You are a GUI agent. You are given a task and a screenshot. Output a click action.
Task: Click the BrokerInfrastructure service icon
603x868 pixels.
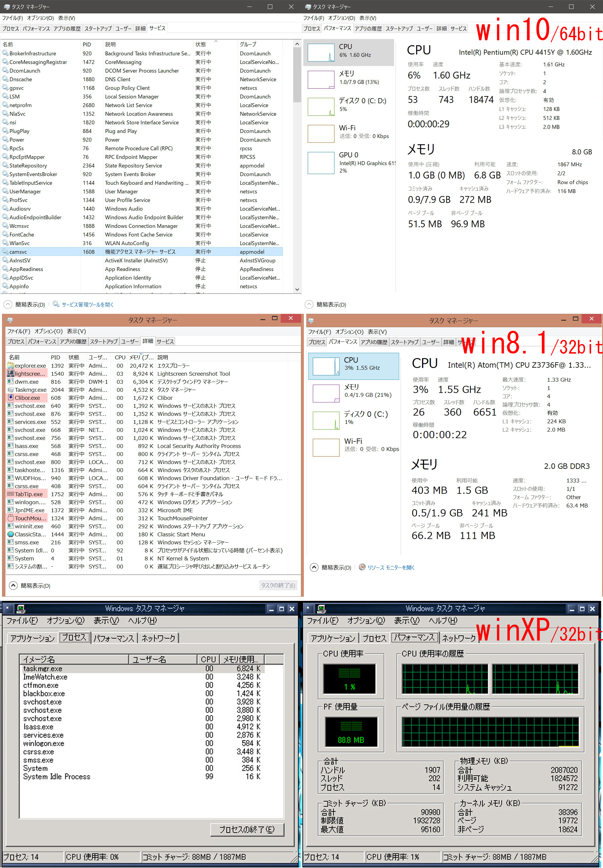(x=5, y=53)
